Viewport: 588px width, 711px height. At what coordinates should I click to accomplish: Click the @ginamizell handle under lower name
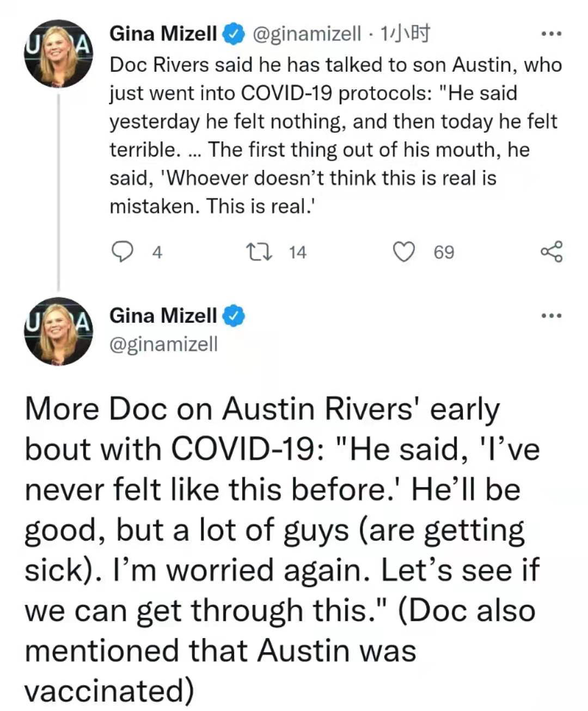pyautogui.click(x=163, y=344)
